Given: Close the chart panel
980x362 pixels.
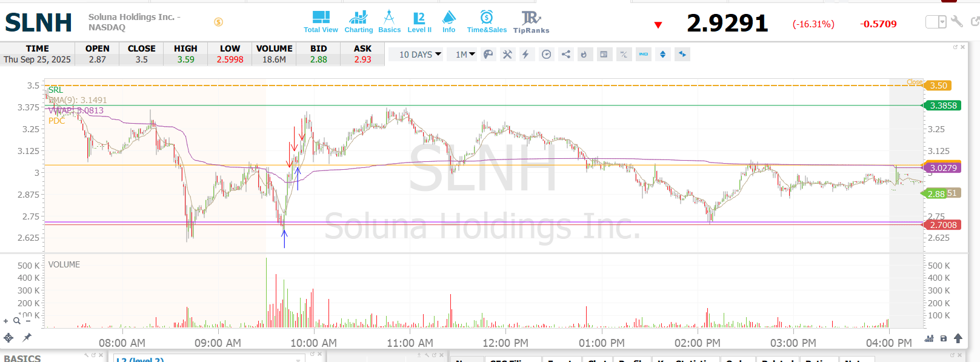Looking at the screenshot, I should click(x=963, y=47).
